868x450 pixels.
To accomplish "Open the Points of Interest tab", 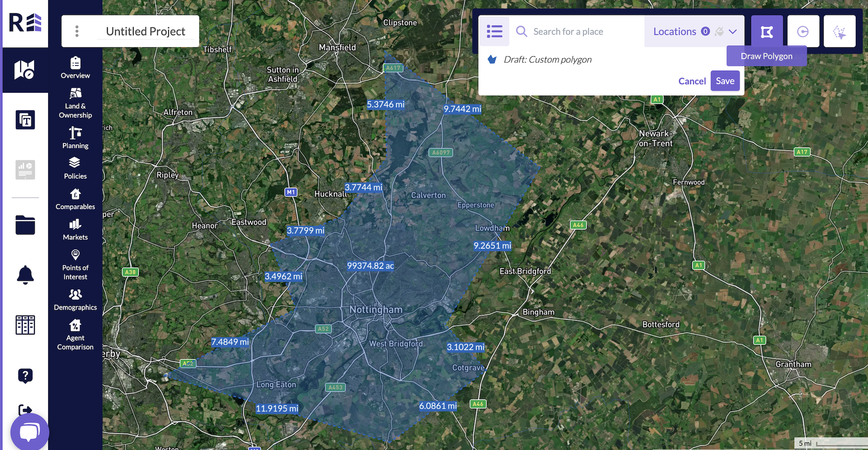I will point(75,265).
